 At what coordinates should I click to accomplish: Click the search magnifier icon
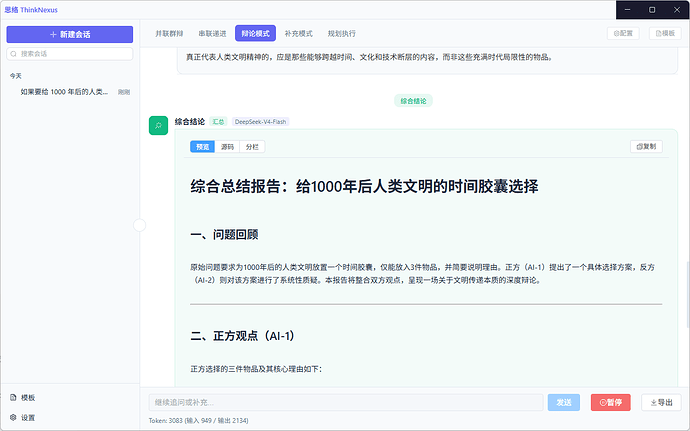pos(14,54)
